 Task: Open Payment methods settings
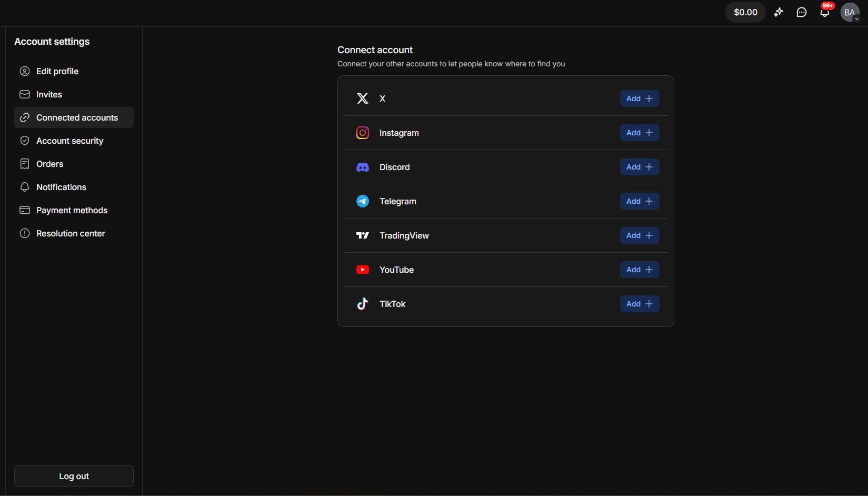click(x=74, y=210)
